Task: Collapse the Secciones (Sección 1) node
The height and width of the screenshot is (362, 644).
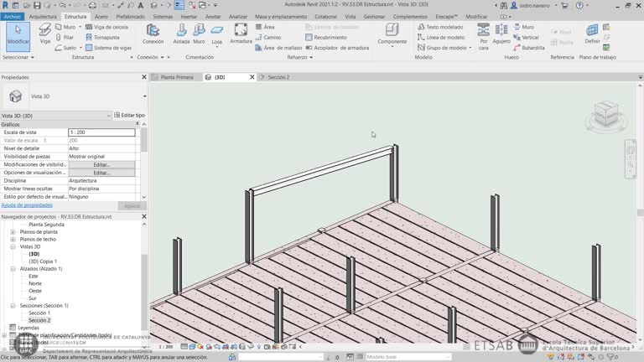Action: tap(12, 305)
